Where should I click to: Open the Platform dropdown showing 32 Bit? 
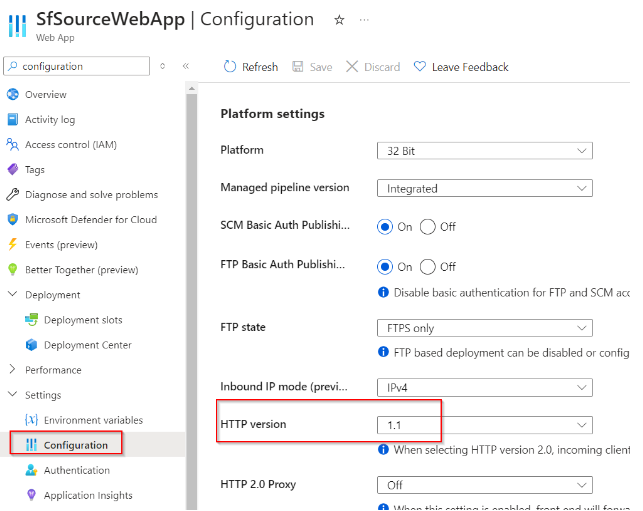[485, 151]
